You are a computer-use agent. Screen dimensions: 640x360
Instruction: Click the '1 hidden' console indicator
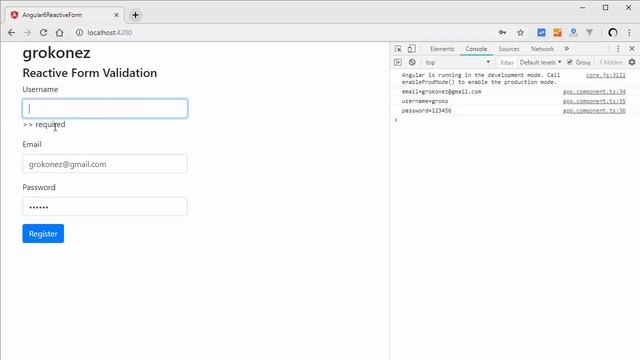click(611, 62)
